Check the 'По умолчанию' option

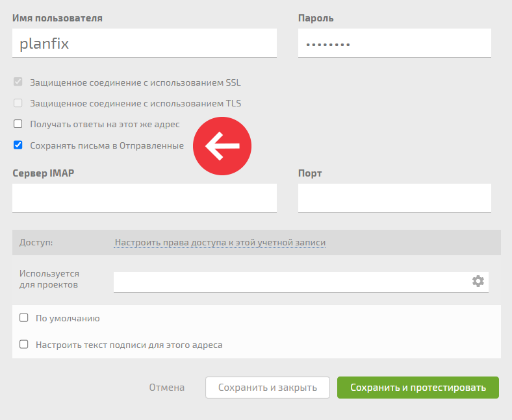[x=24, y=318]
